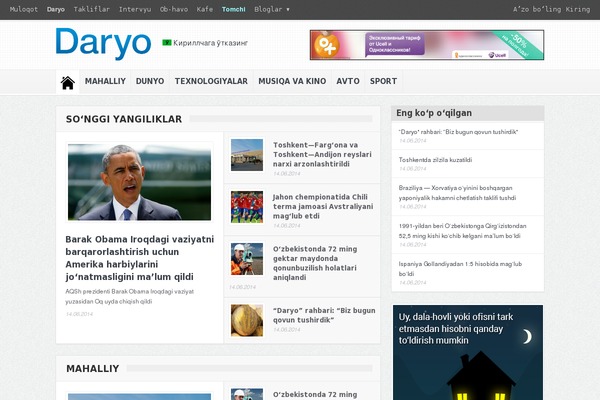Screen dimensions: 600x400
Task: Click the Barack Obama article photo
Action: [x=139, y=182]
